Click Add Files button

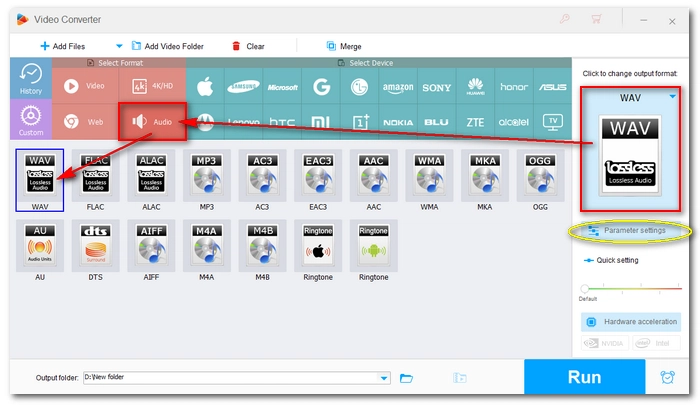pos(62,46)
